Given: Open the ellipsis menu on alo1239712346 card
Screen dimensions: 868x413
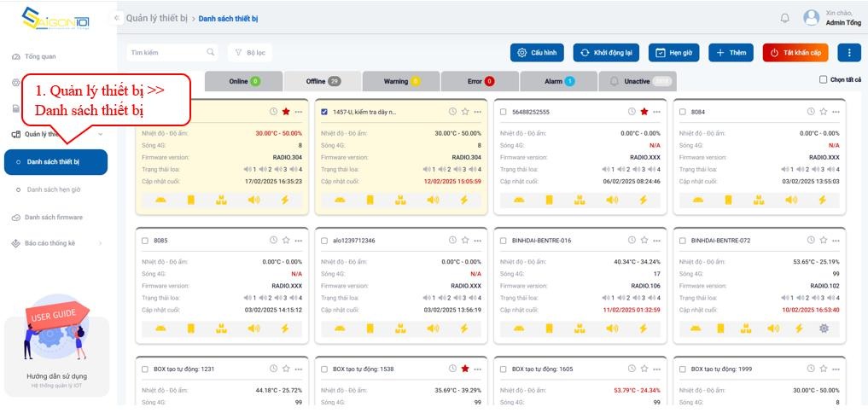Looking at the screenshot, I should 478,241.
